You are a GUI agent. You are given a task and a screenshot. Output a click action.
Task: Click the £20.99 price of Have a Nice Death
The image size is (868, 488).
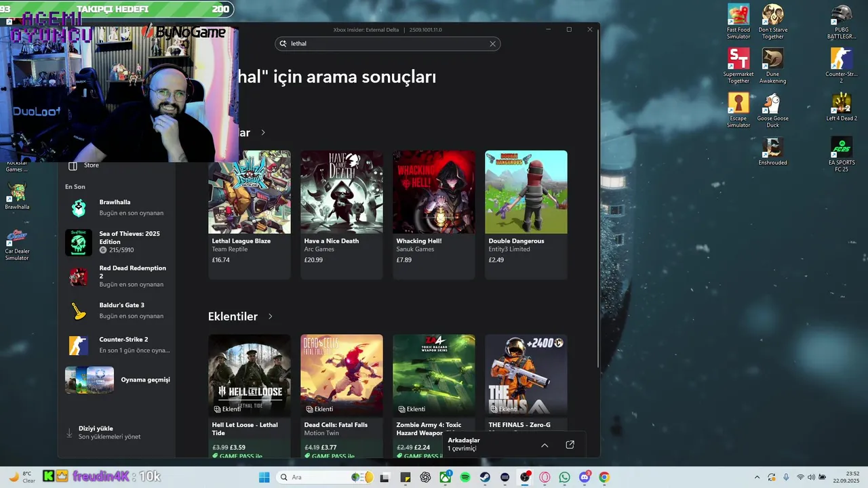pos(313,260)
